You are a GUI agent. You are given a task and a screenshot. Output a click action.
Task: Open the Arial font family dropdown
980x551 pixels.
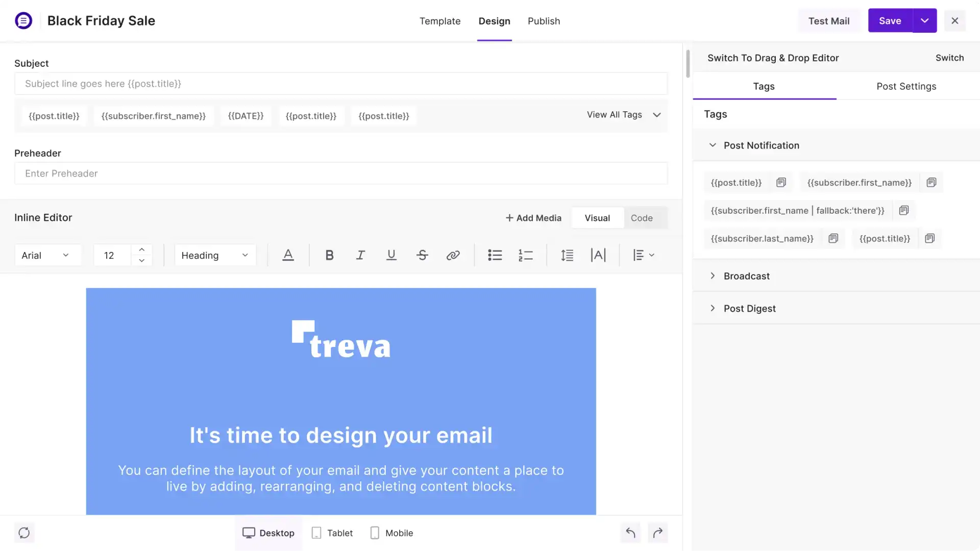tap(47, 255)
